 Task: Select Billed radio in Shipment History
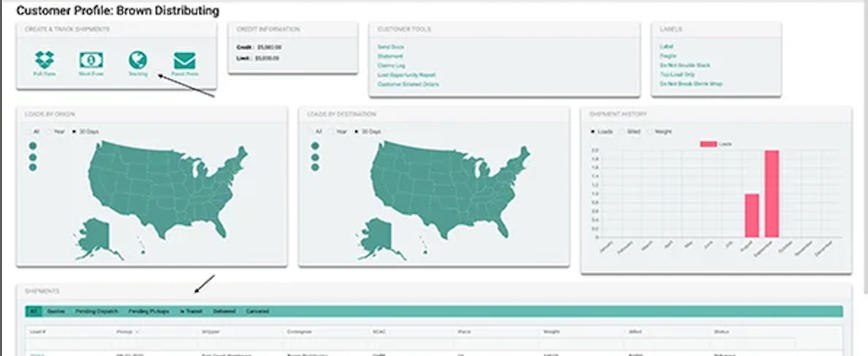pyautogui.click(x=621, y=132)
